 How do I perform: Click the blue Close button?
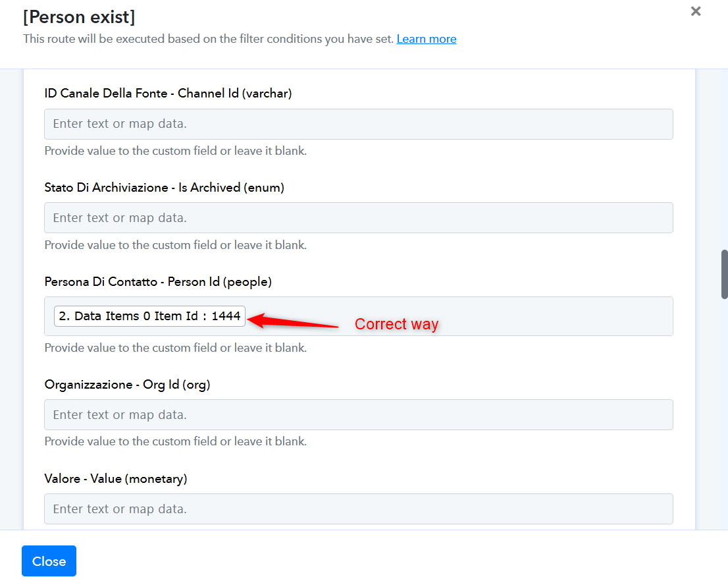point(49,561)
